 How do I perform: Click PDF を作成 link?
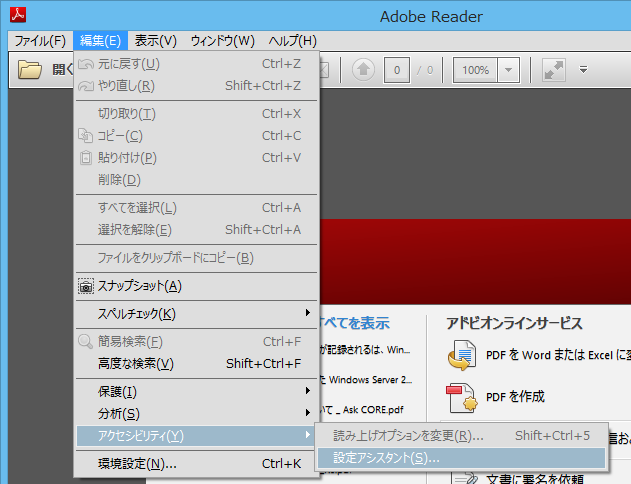(x=515, y=397)
